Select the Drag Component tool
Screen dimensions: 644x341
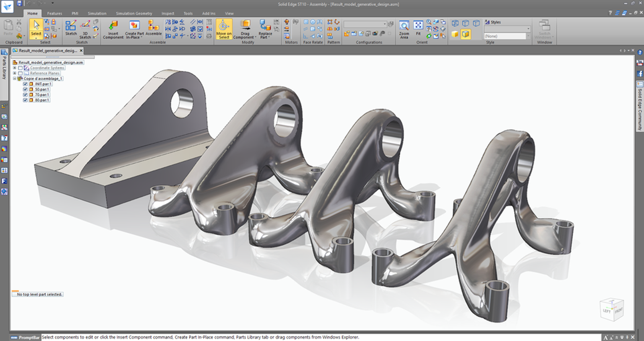[245, 30]
